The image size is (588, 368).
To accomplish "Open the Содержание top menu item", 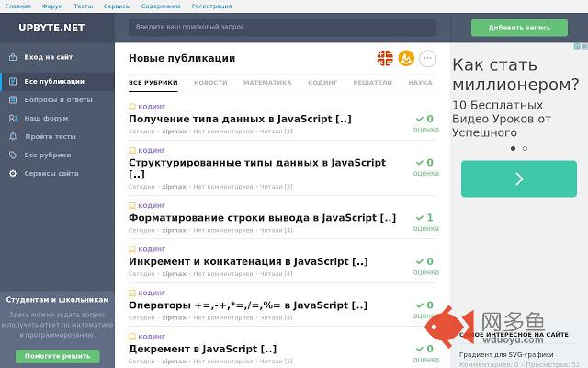I will (161, 6).
